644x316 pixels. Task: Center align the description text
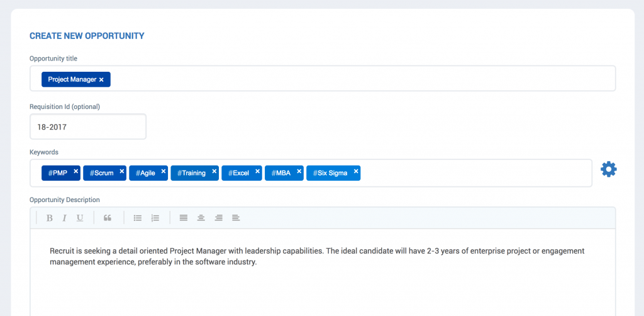[x=201, y=218]
